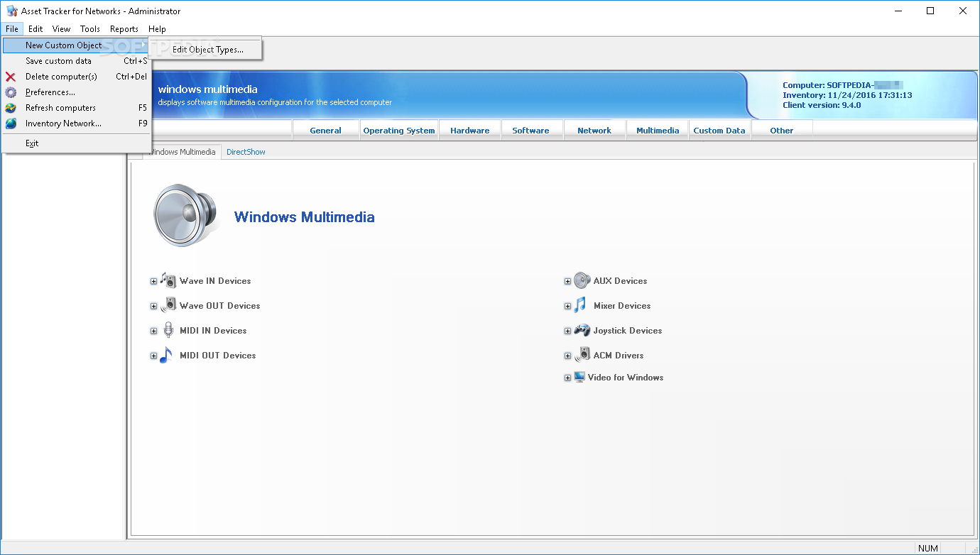This screenshot has height=555, width=980.
Task: Expand AUX Devices node
Action: [567, 282]
